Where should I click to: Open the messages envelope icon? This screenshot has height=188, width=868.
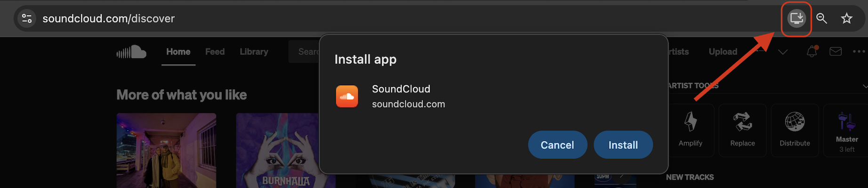coord(836,52)
